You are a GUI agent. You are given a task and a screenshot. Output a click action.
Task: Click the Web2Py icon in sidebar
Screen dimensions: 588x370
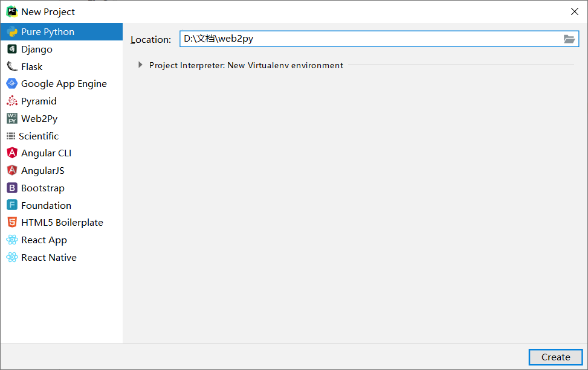(x=12, y=118)
